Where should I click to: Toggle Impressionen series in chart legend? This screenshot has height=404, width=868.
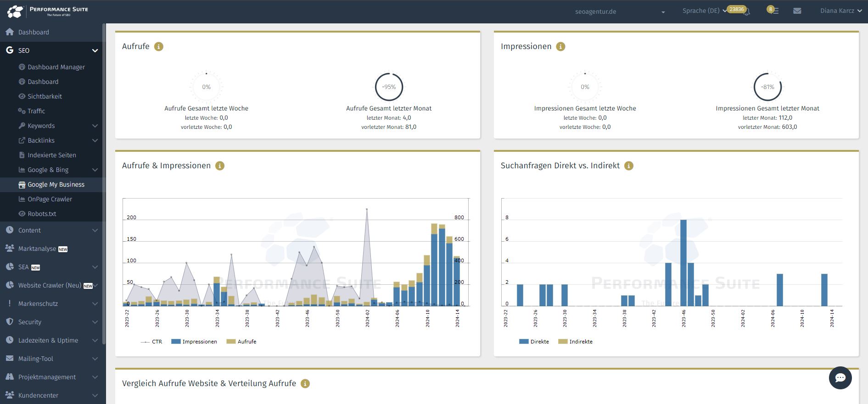[194, 342]
